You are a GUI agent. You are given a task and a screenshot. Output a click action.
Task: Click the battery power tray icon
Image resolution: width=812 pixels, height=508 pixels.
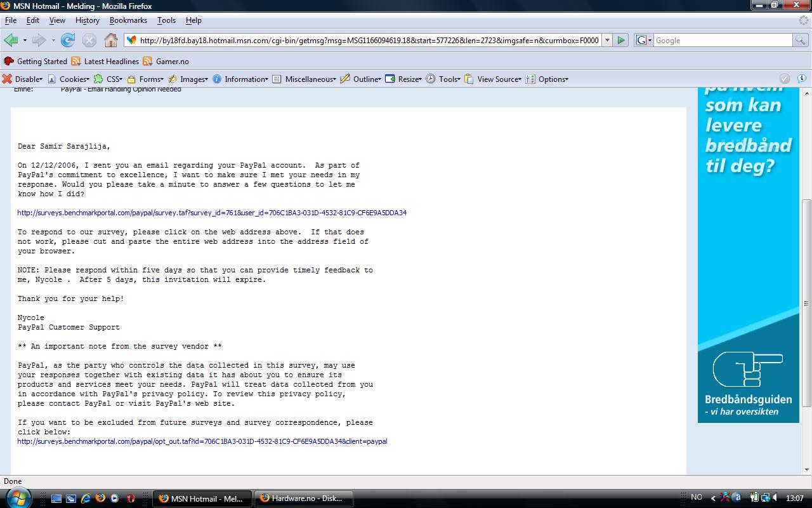pos(754,498)
